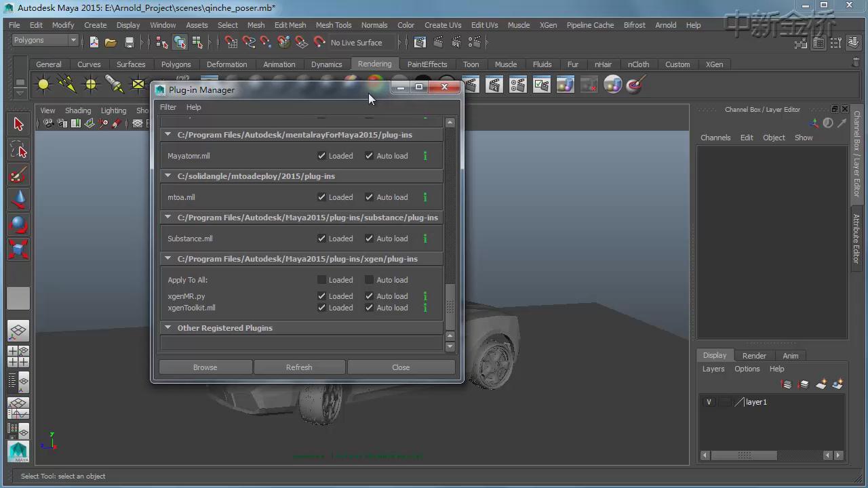Uncheck Auto load for Substance.mll
Image resolution: width=868 pixels, height=488 pixels.
coord(369,239)
